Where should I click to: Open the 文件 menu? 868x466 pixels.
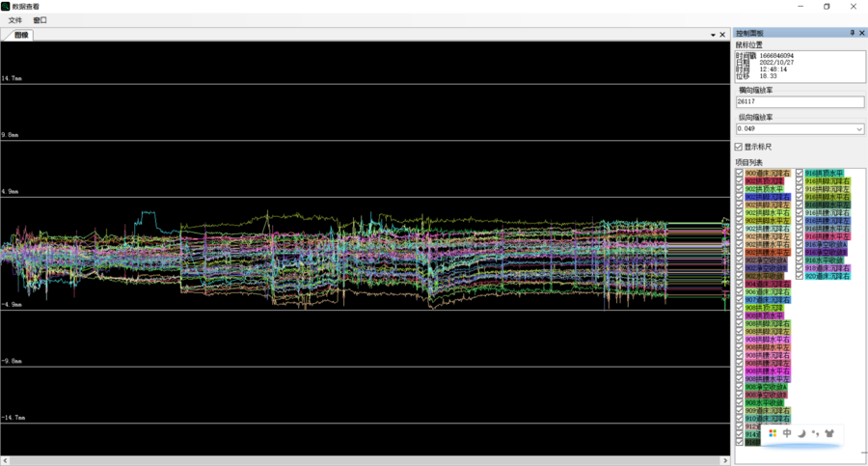coord(15,20)
